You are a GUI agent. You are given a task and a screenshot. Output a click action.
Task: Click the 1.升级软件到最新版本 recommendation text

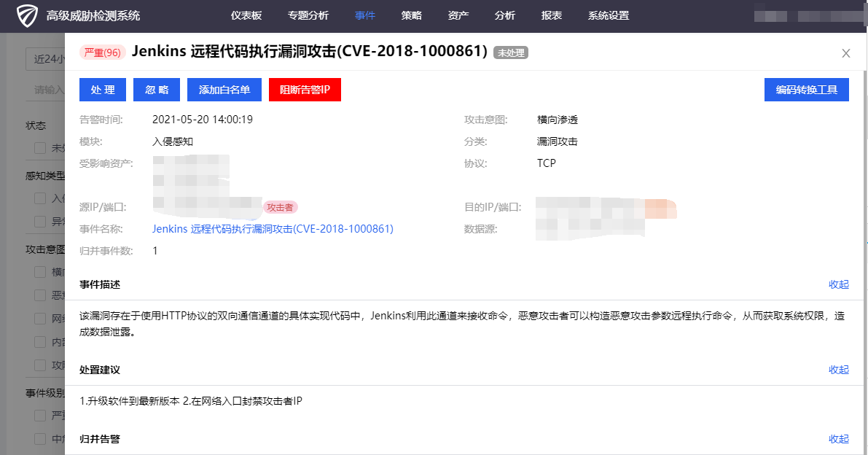coord(130,401)
